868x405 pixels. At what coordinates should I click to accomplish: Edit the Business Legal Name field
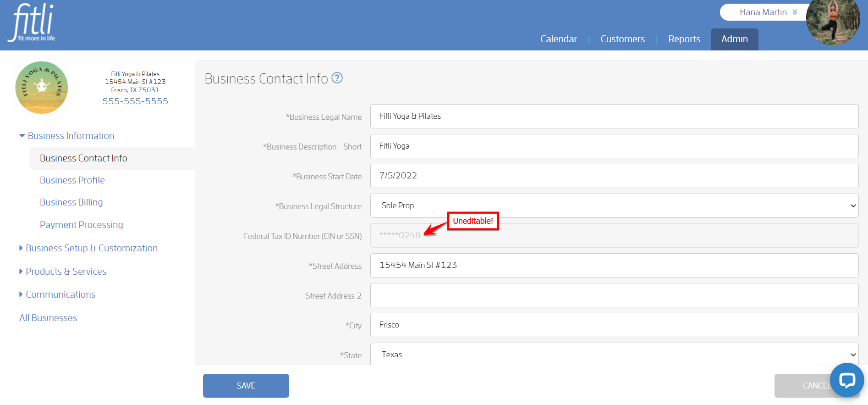click(x=614, y=117)
